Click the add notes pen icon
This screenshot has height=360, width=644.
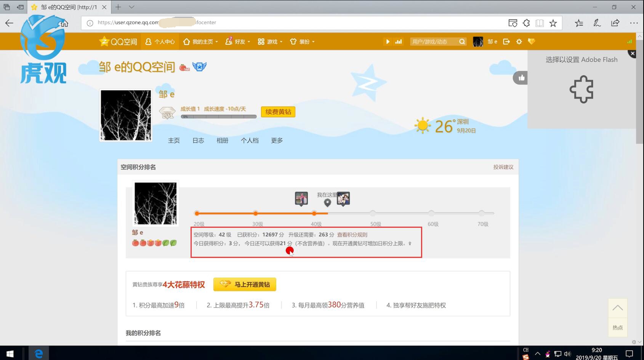(597, 23)
